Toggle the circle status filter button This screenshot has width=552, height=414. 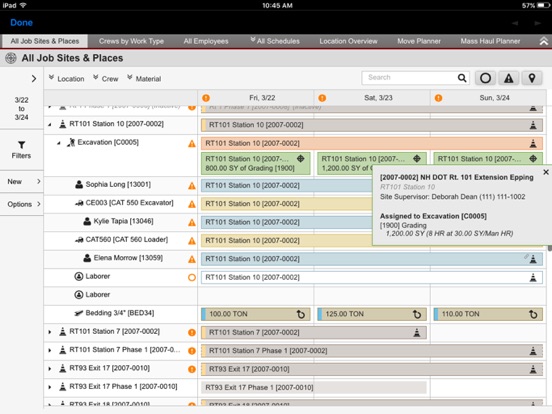pos(485,78)
